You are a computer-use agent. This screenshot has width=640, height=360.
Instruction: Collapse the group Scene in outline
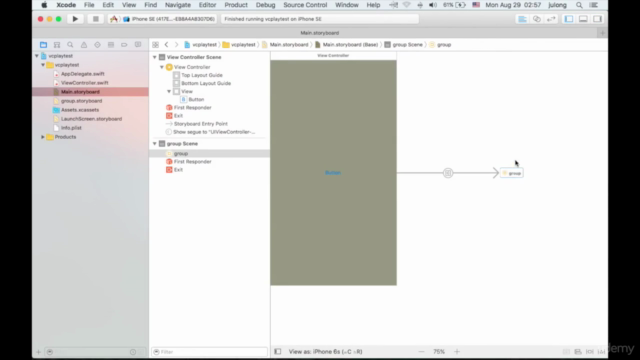[x=155, y=144]
